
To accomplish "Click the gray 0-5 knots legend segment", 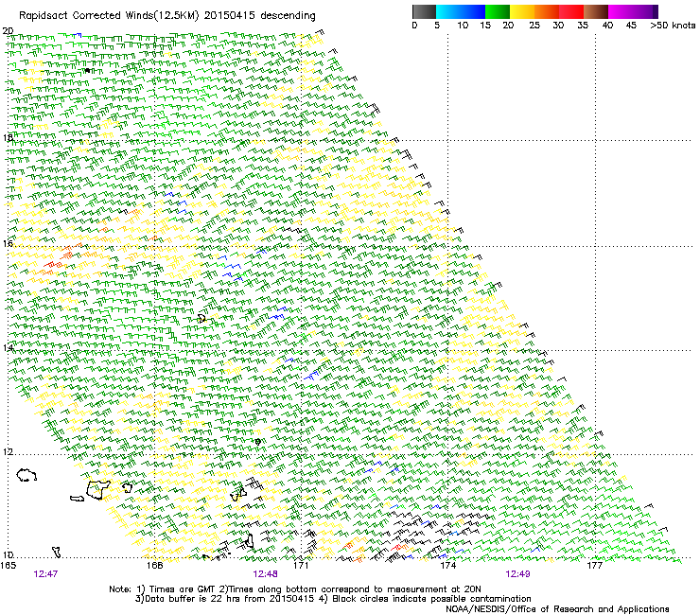I will pos(424,11).
